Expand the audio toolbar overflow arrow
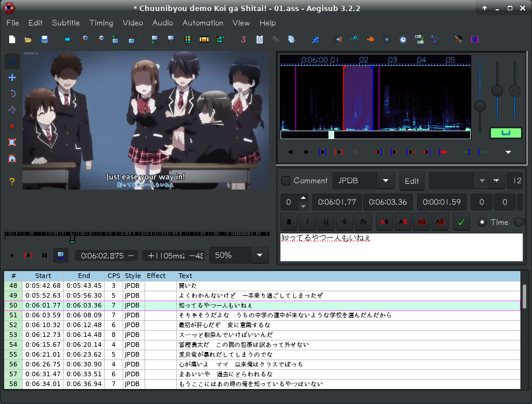532x404 pixels. (x=508, y=153)
